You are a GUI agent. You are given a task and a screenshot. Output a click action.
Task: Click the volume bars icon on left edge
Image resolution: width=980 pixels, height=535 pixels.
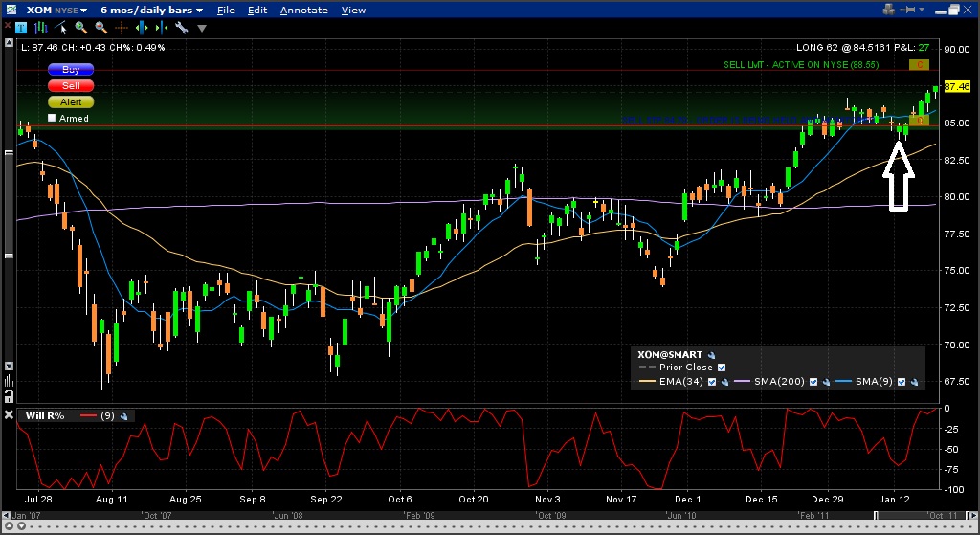tap(9, 381)
